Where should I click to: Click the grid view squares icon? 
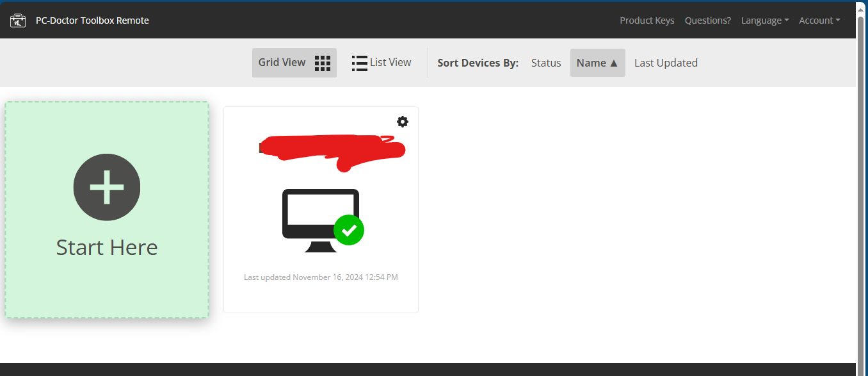(323, 63)
